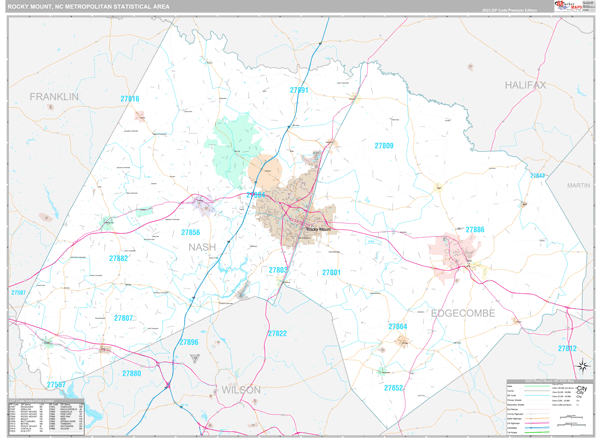Screen dimensions: 600x438
Task: Click ZIP code 27856 label
Action: click(190, 232)
